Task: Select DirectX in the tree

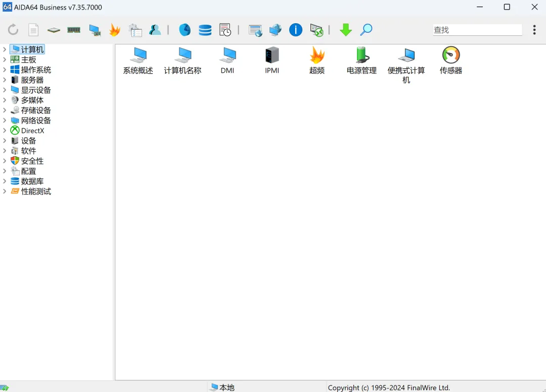Action: (x=27, y=130)
